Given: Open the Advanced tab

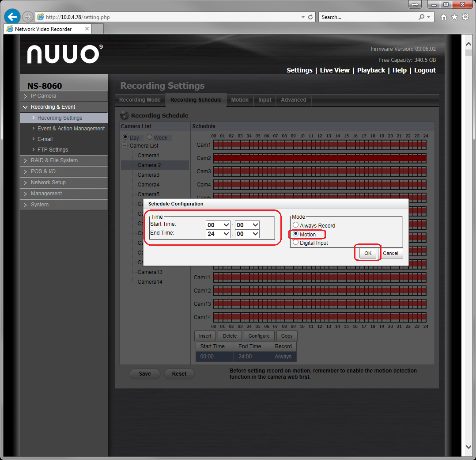Looking at the screenshot, I should 293,100.
